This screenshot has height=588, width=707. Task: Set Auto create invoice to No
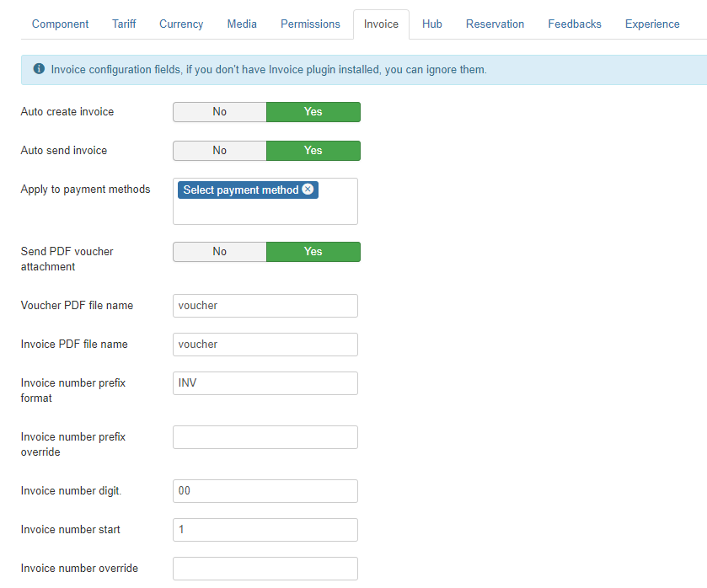point(220,112)
